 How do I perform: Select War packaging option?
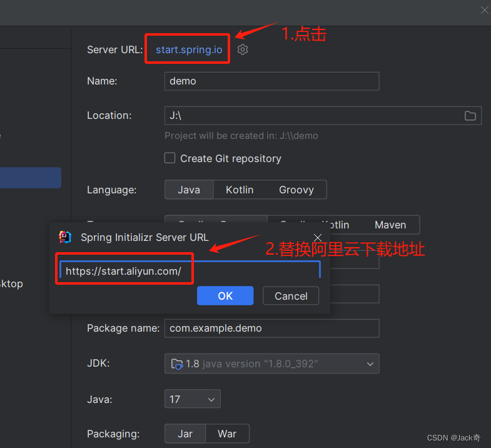[227, 434]
